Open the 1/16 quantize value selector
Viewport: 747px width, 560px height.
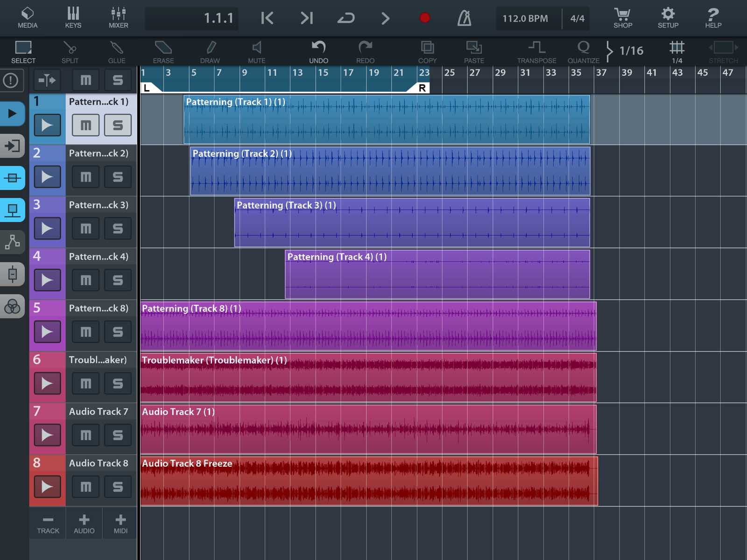tap(631, 51)
